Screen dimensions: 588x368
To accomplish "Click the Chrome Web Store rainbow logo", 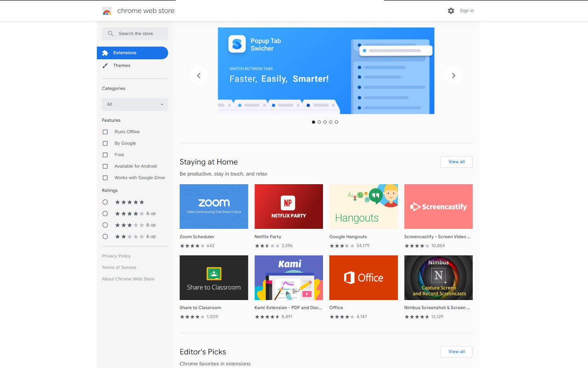I will click(x=107, y=11).
